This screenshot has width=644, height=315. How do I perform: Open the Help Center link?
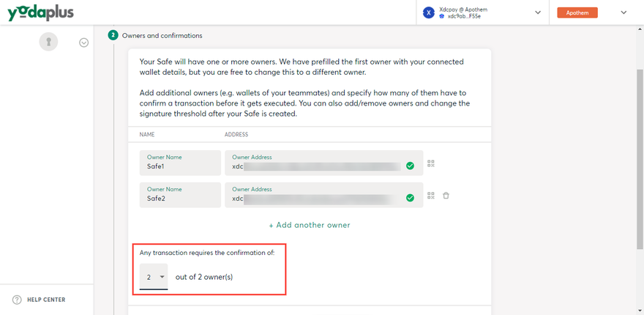(46, 300)
